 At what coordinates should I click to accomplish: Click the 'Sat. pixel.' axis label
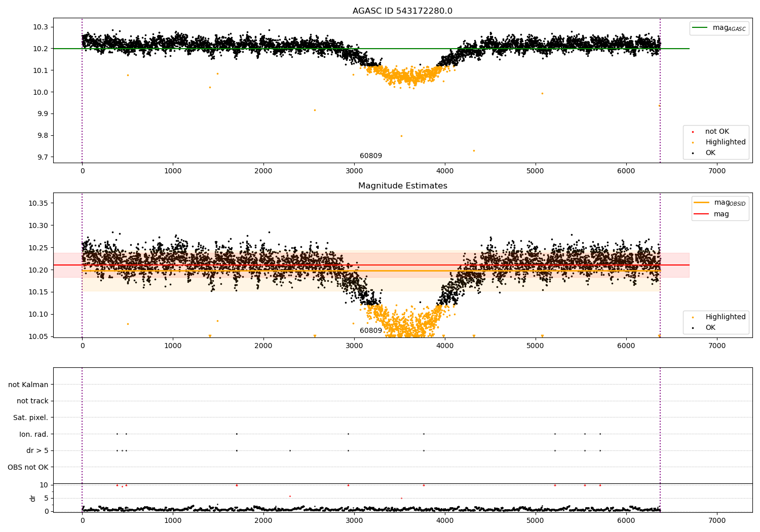pos(31,418)
